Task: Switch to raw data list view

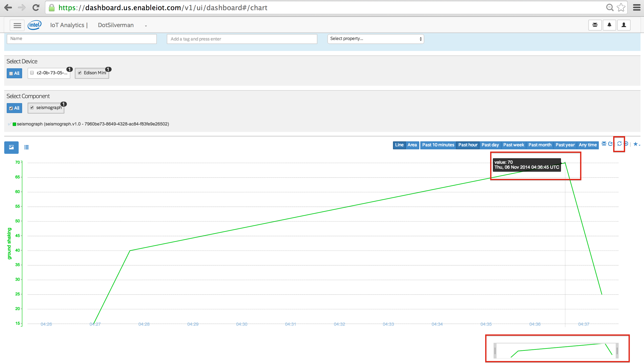Action: click(x=26, y=147)
